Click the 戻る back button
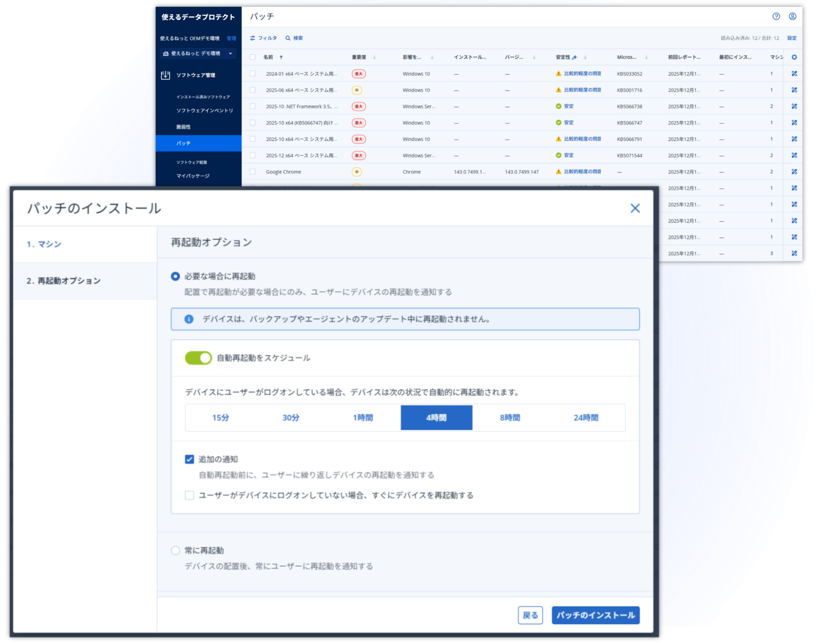 pyautogui.click(x=530, y=615)
